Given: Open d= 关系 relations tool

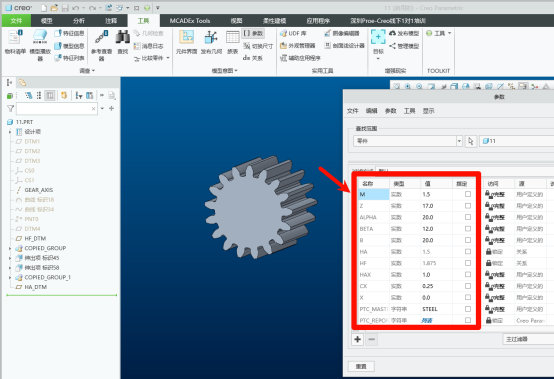Looking at the screenshot, I should [x=253, y=58].
